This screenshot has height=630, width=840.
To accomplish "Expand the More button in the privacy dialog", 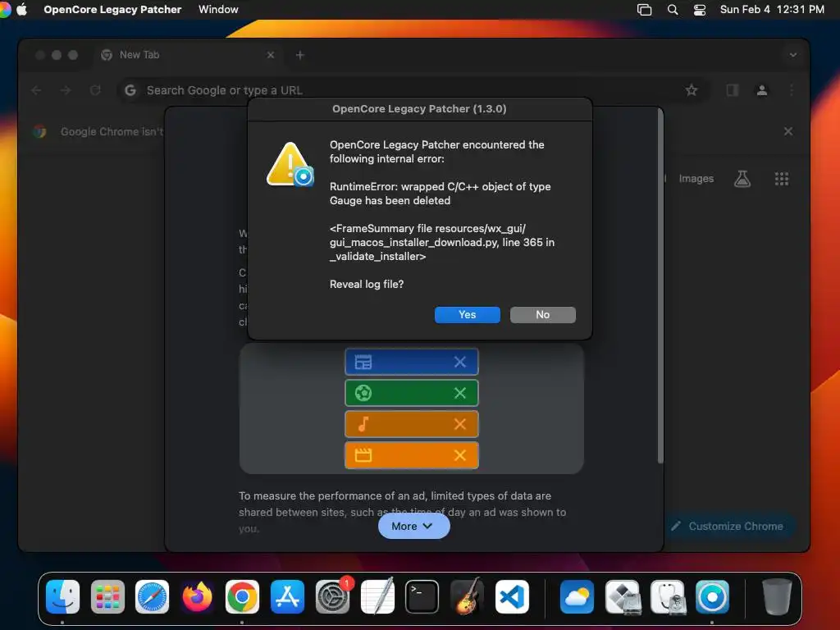I will pos(413,526).
